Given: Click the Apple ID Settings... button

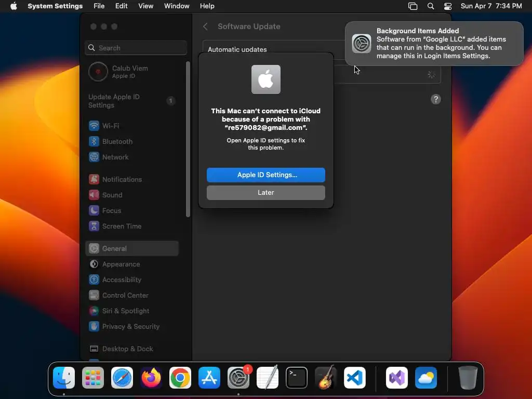Looking at the screenshot, I should [x=266, y=175].
